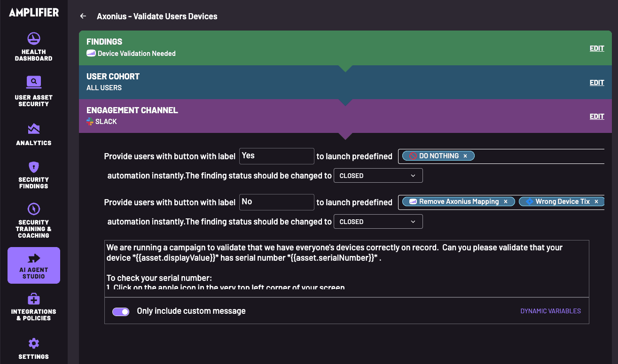Open the Integrations & Policies icon
Image resolution: width=618 pixels, height=364 pixels.
34,299
